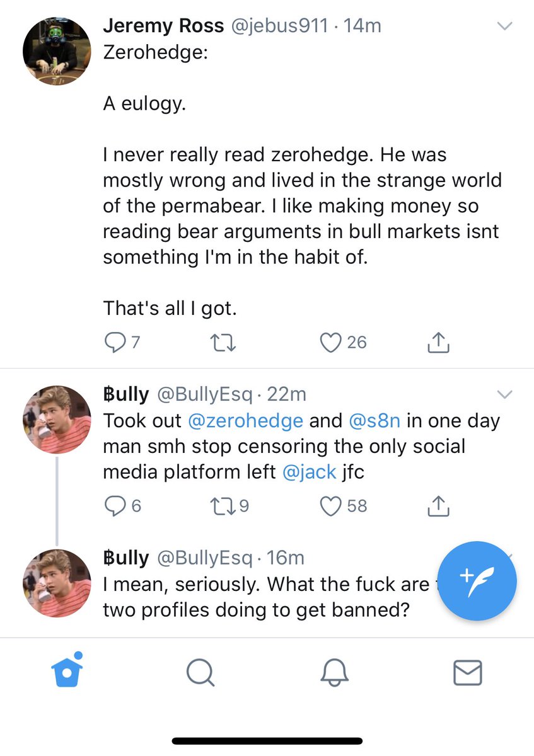Screen dimensions: 534x756
Task: Like Jeremy Ross's tweet with 26 likes
Action: 330,343
